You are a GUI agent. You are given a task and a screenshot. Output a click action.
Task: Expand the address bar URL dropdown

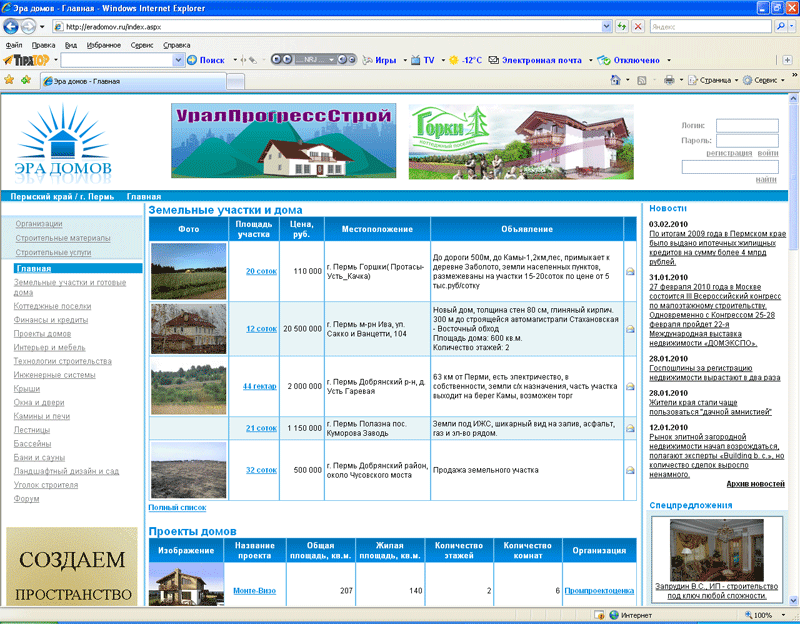[x=606, y=27]
